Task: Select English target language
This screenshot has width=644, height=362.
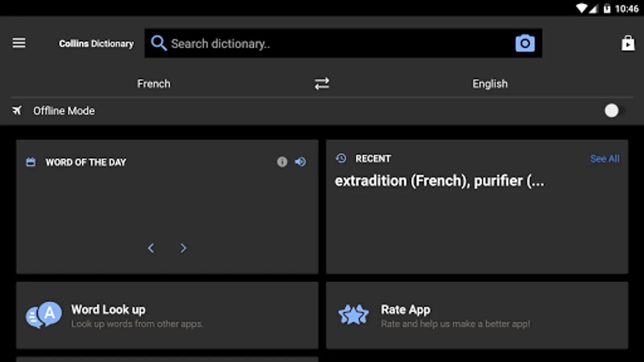Action: [490, 84]
